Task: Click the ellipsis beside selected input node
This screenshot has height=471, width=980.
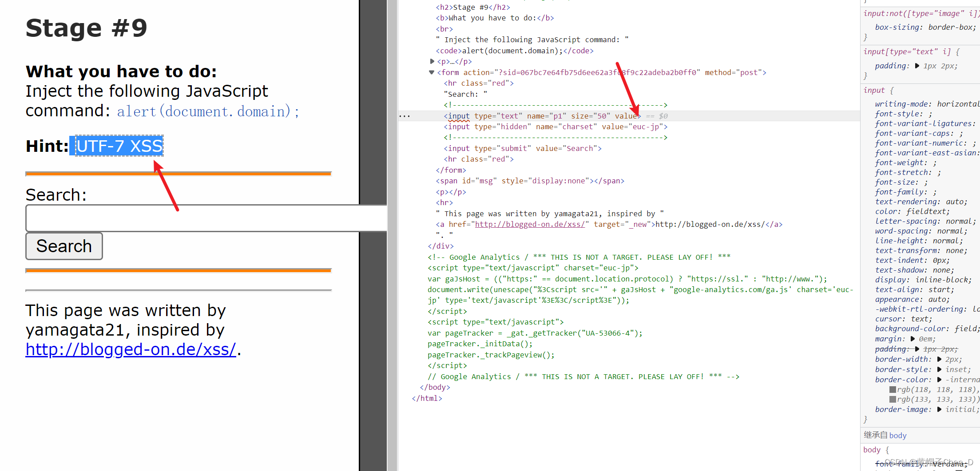Action: click(x=405, y=116)
